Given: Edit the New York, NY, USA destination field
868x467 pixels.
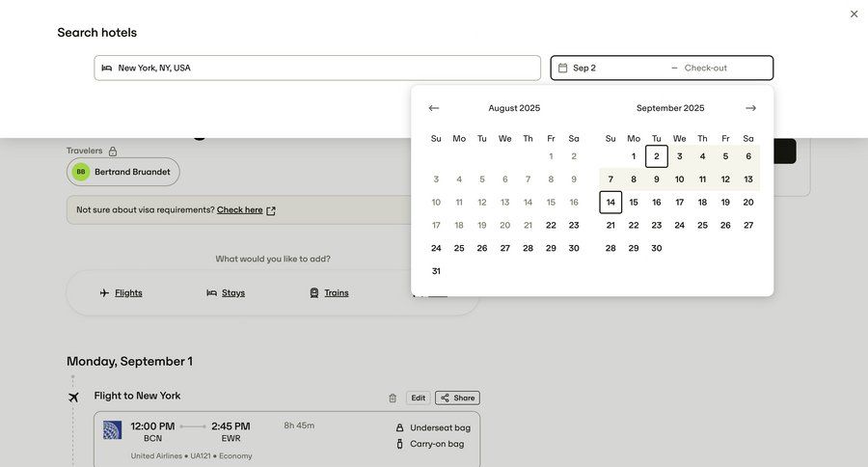Looking at the screenshot, I should point(317,68).
